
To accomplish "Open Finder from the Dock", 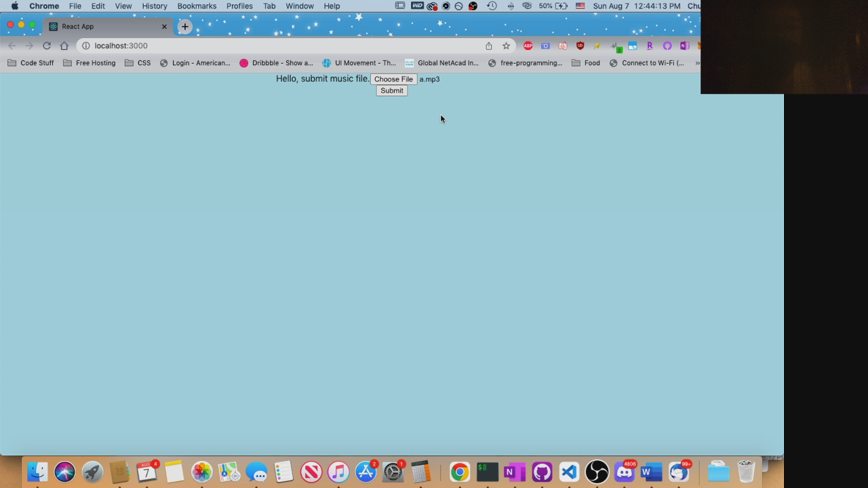I will (37, 471).
